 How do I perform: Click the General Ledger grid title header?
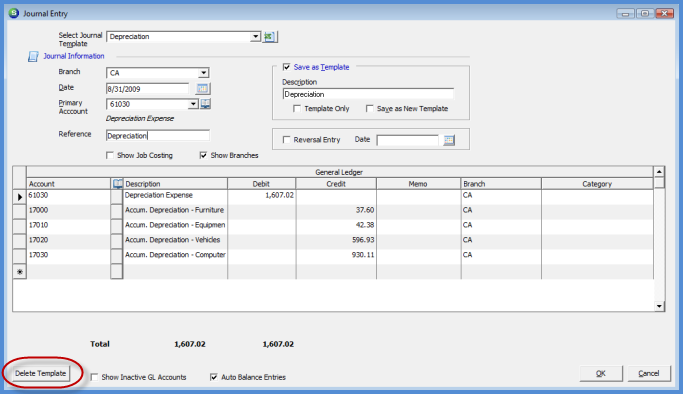tap(339, 172)
